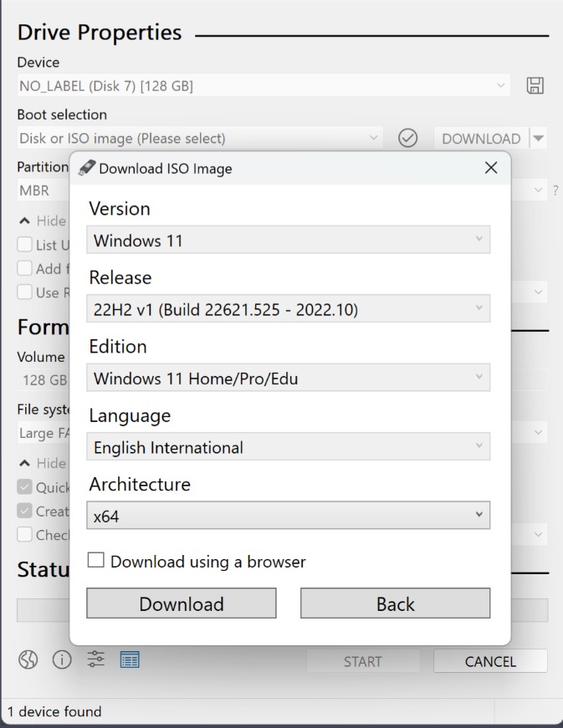
Task: Toggle Create extended label checkbox
Action: pyautogui.click(x=24, y=511)
